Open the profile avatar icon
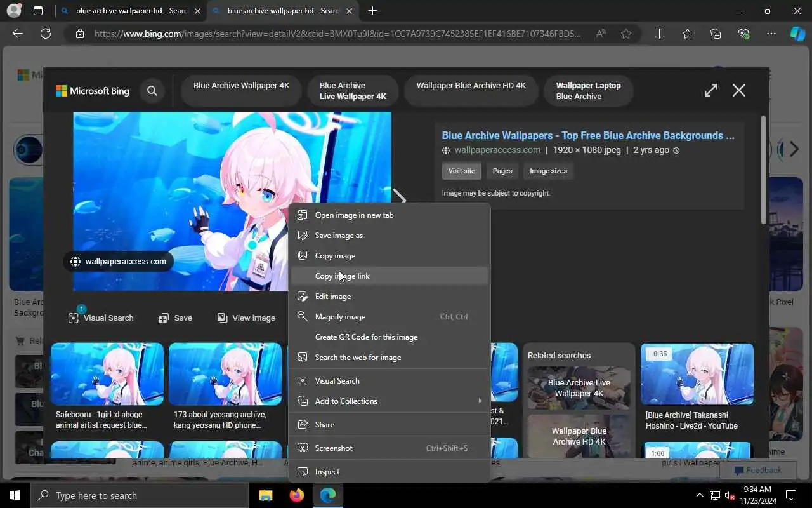 click(14, 11)
